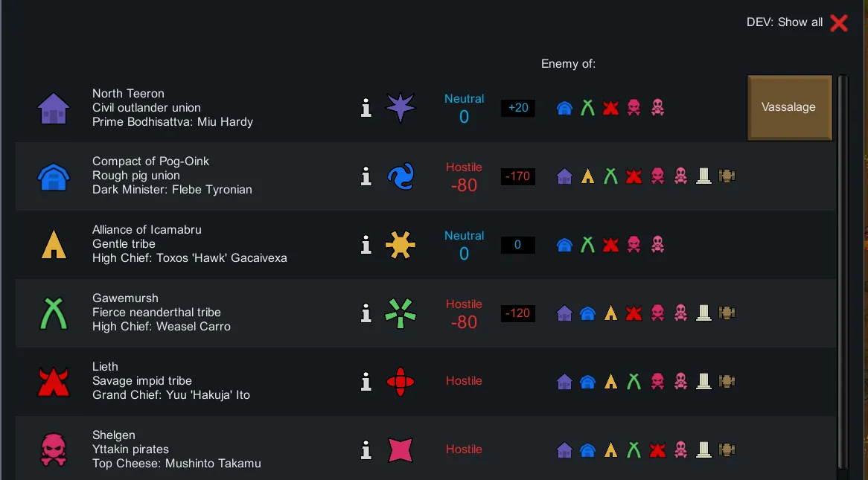Click North Teeron's Neutral relation status
This screenshot has height=480, width=868.
464,108
